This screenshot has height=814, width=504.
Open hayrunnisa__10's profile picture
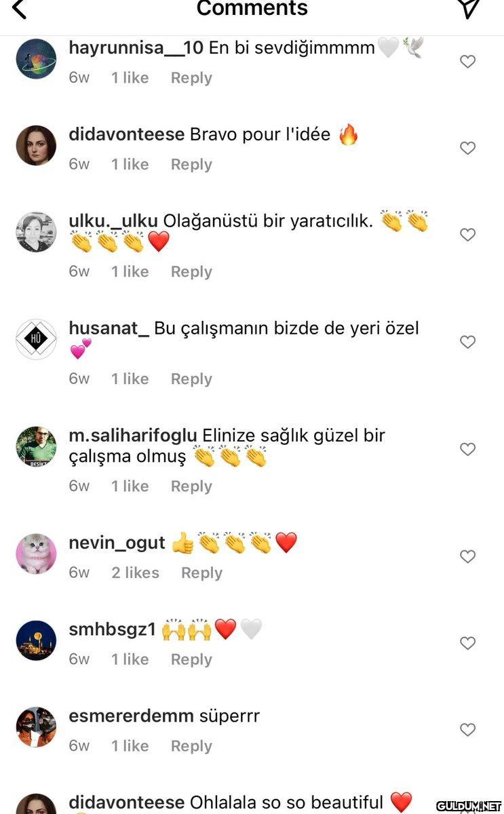click(36, 59)
